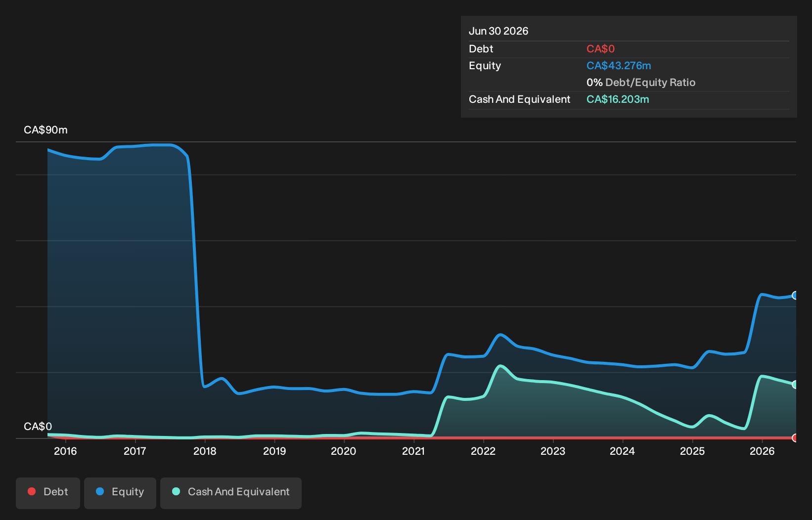The height and width of the screenshot is (520, 812).
Task: Toggle the Debt legend button
Action: [x=48, y=493]
